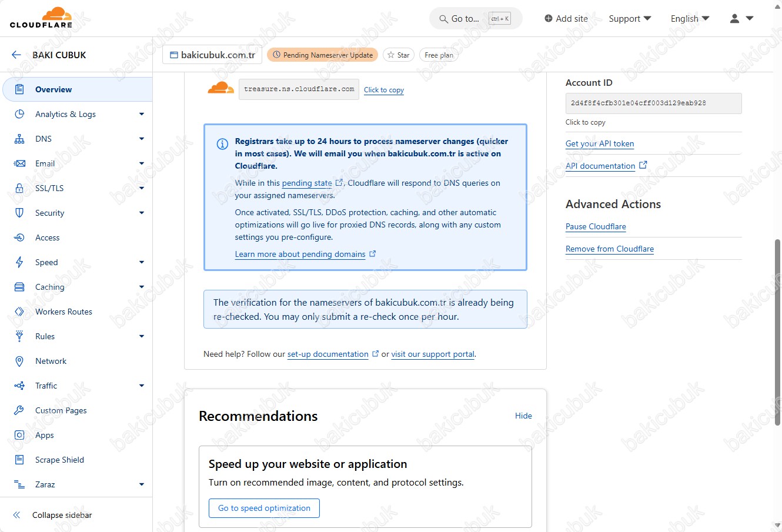
Task: Click the back arrow beside BAKI CUBUK
Action: [16, 55]
